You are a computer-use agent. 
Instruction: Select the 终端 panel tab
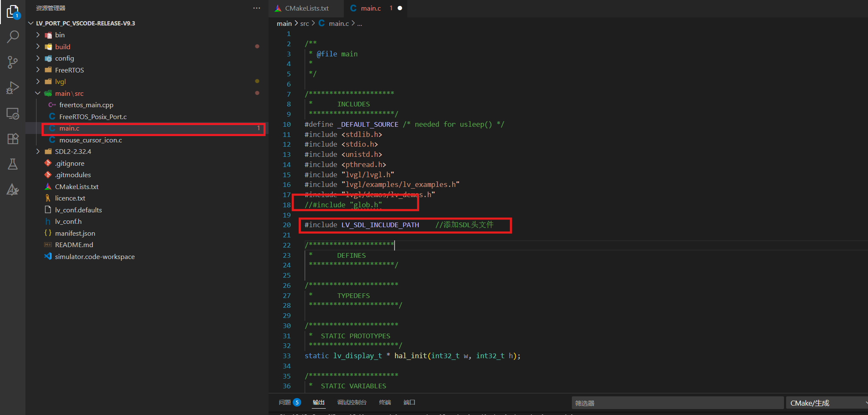(384, 402)
